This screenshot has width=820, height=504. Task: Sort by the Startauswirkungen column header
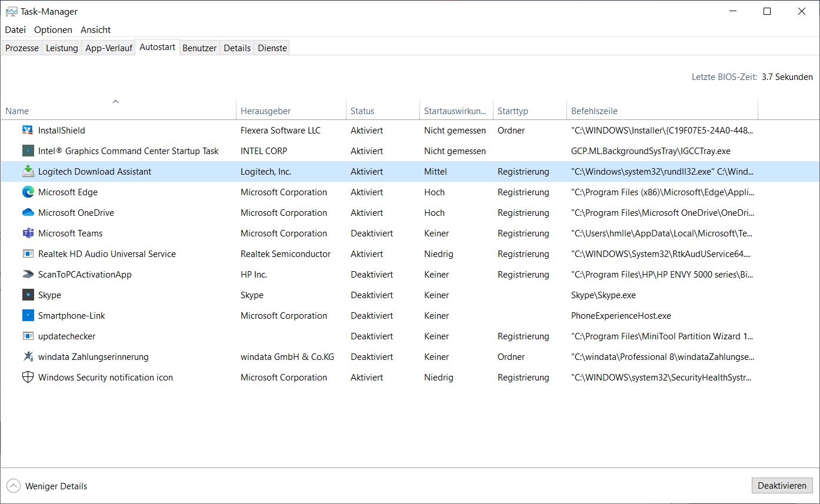click(x=455, y=111)
